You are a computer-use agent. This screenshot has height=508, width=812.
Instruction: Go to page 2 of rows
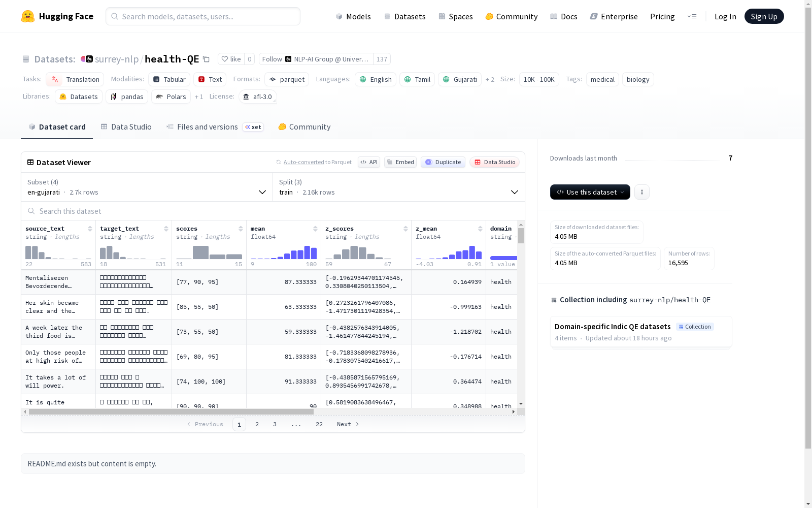[257, 424]
